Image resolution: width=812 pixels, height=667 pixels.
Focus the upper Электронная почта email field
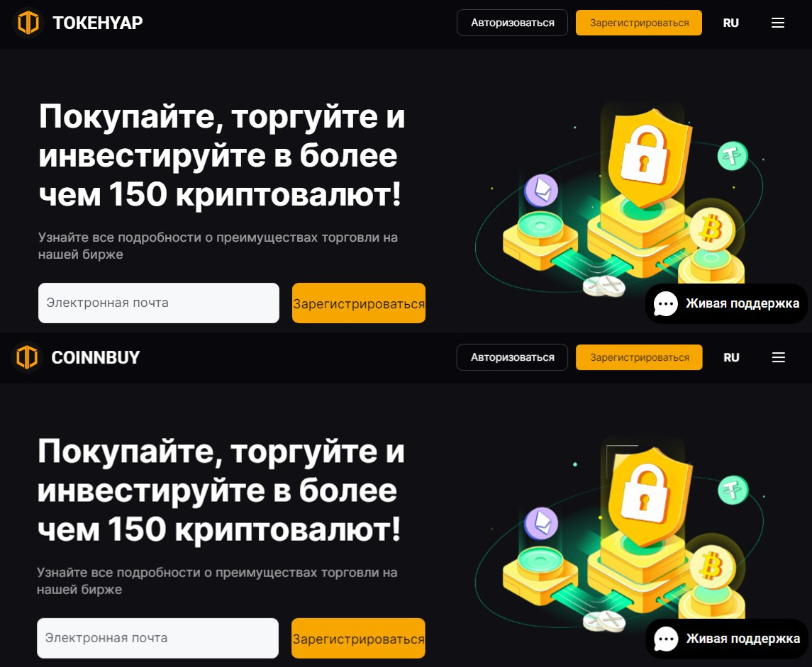158,303
